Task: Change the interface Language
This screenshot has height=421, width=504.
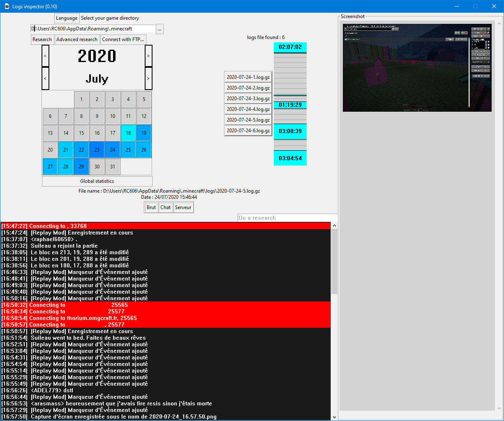Action: [67, 18]
